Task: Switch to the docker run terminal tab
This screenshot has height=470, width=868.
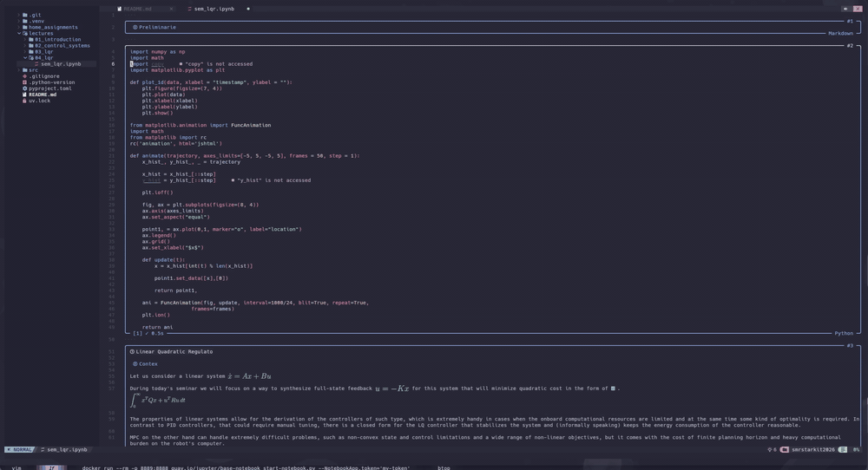Action: tap(246, 467)
